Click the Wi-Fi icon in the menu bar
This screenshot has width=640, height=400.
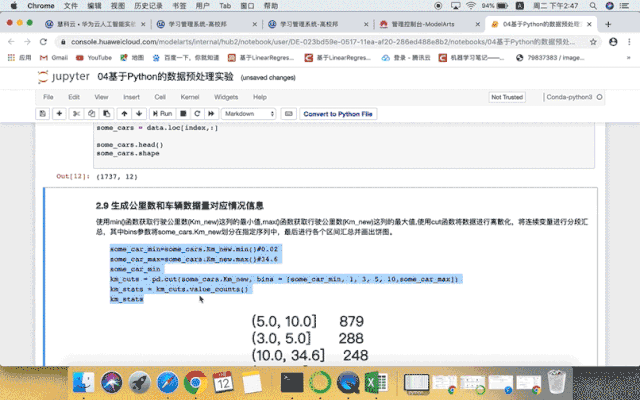(471, 6)
